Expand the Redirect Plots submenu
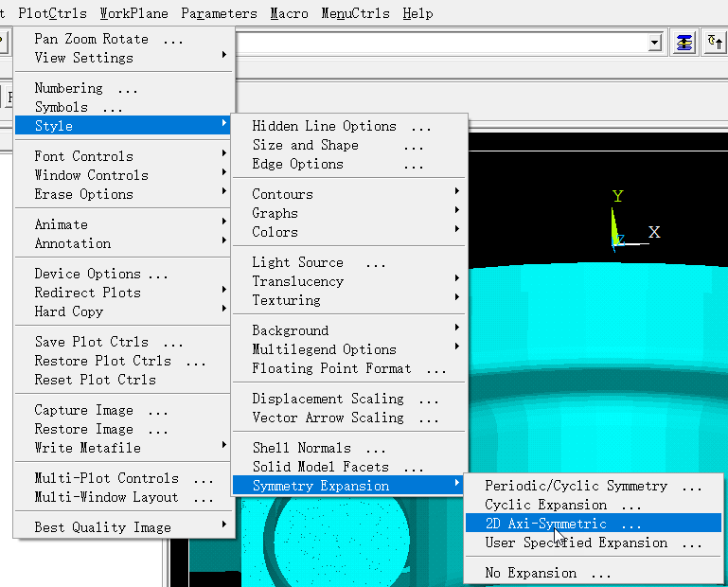 [123, 293]
